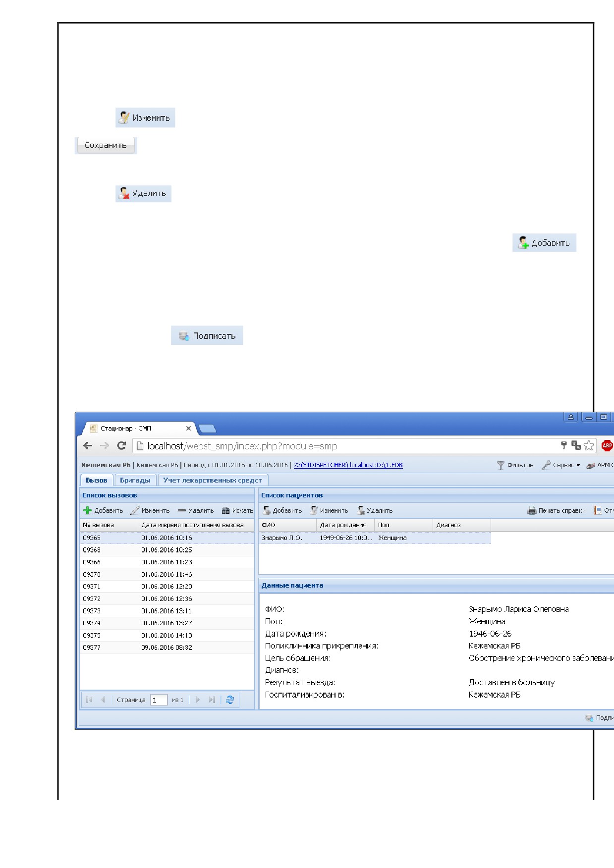The height and width of the screenshot is (868, 614).
Task: Click the address bar with localhost URL
Action: (x=347, y=446)
